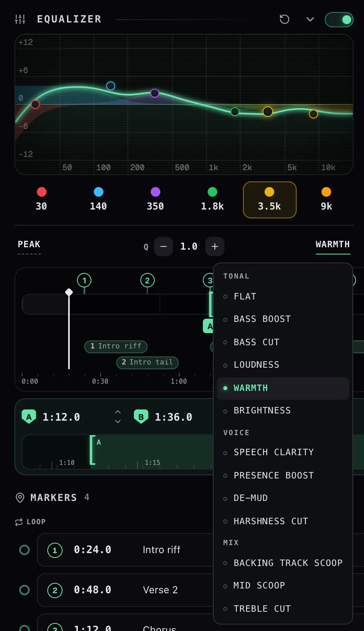Enable loop radio for Intro riff marker
The width and height of the screenshot is (364, 631).
click(x=24, y=550)
